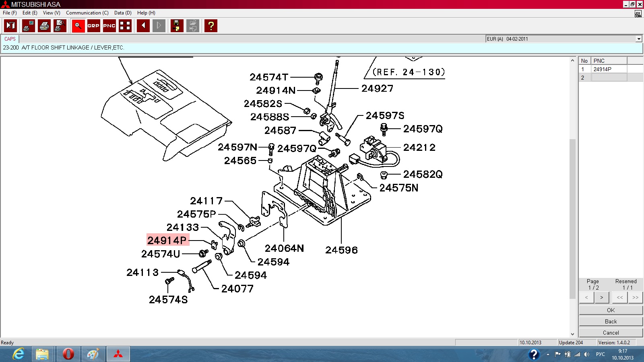
Task: Select the CAPS tab
Action: pos(10,39)
